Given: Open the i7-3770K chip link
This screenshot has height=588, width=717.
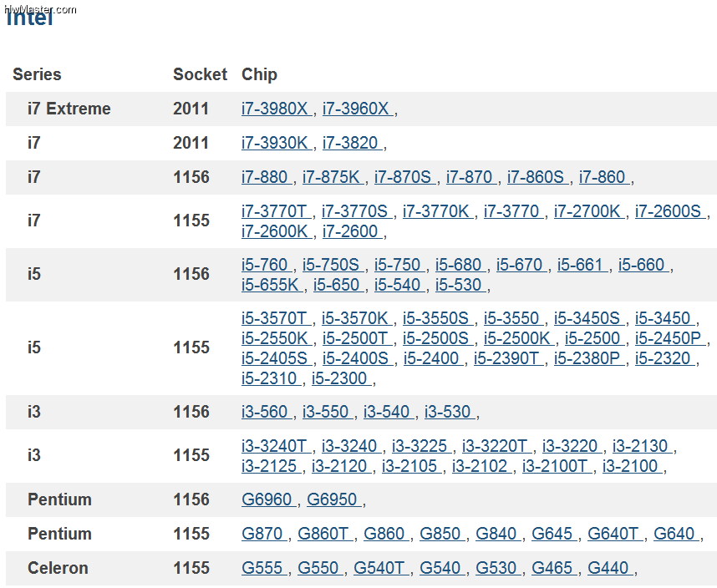Looking at the screenshot, I should pos(438,211).
